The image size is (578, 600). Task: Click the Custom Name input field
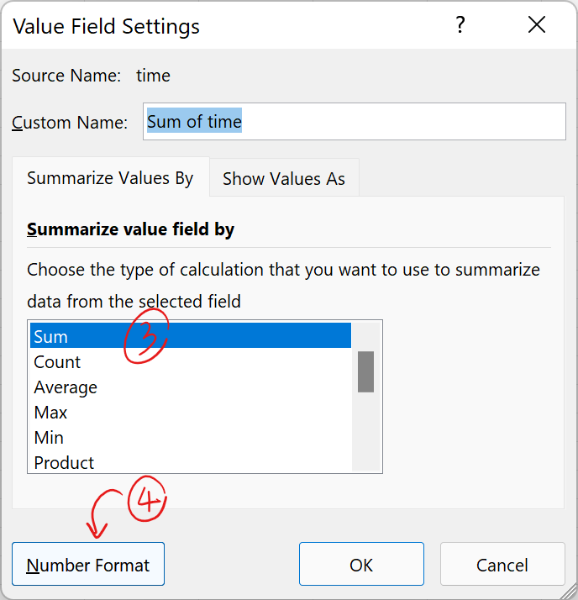click(x=354, y=121)
